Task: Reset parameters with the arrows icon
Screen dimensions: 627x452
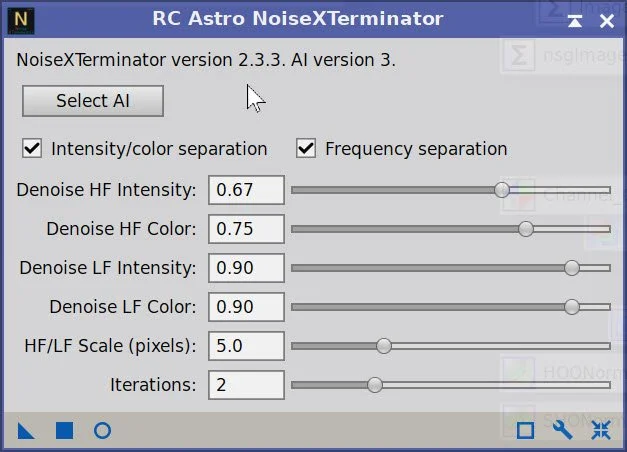Action: pos(601,431)
